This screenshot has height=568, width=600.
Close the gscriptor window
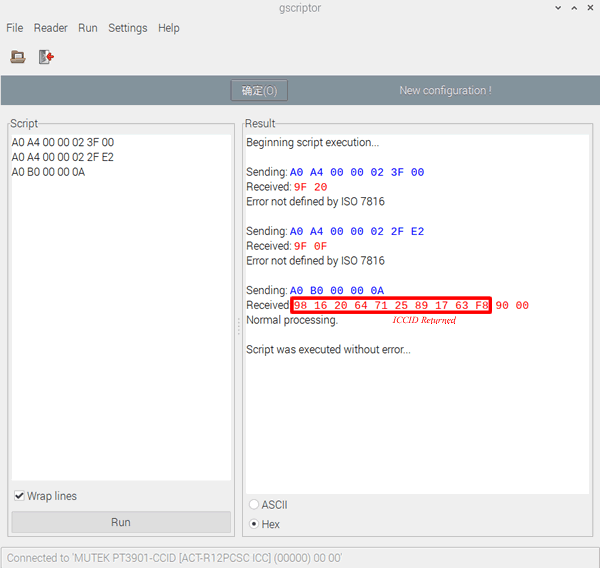590,8
